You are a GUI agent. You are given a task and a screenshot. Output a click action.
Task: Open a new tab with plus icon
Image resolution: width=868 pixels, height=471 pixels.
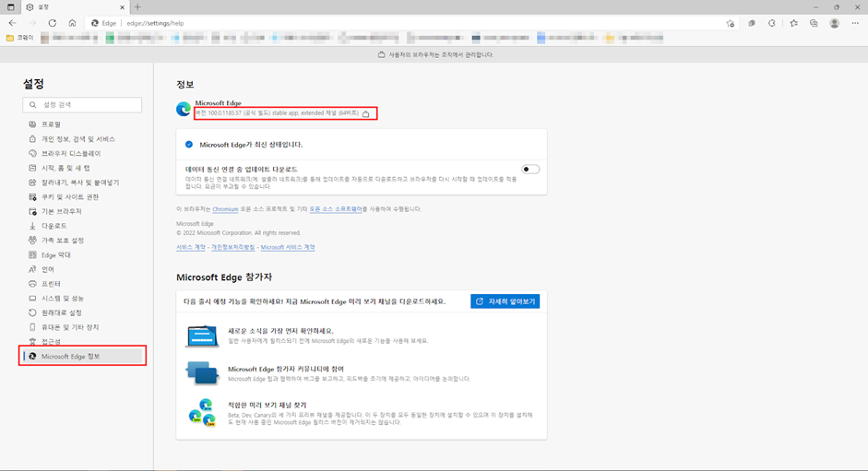tap(137, 7)
